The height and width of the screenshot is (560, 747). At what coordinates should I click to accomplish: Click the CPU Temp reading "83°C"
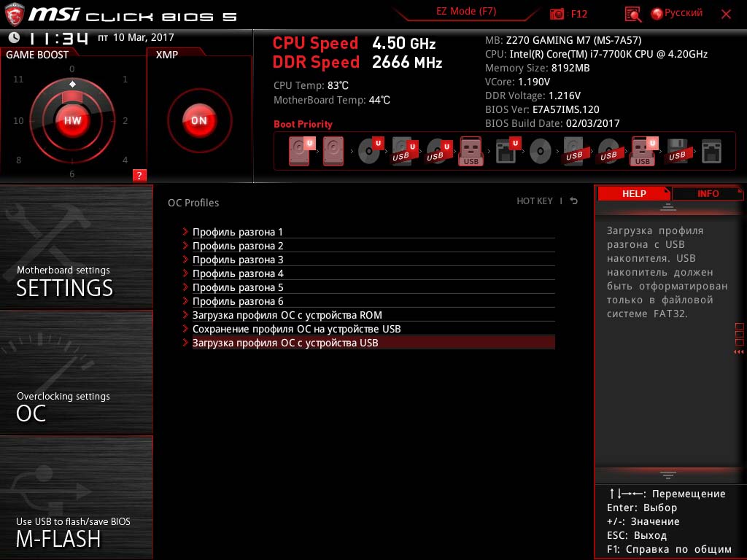click(x=338, y=86)
